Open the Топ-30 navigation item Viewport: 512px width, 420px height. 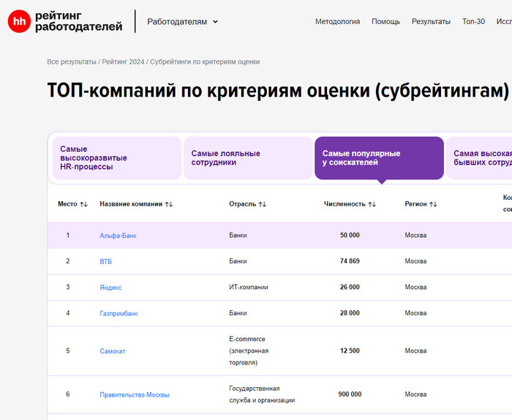[x=473, y=21]
